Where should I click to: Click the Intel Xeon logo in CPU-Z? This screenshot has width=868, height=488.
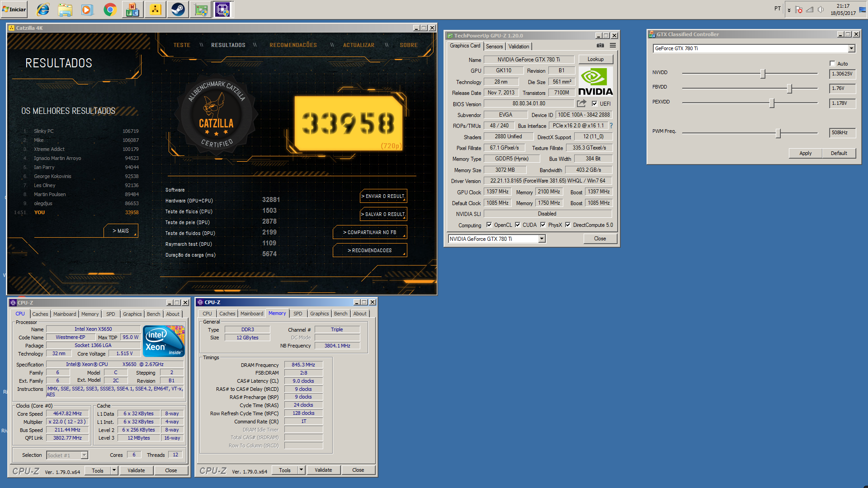[164, 341]
